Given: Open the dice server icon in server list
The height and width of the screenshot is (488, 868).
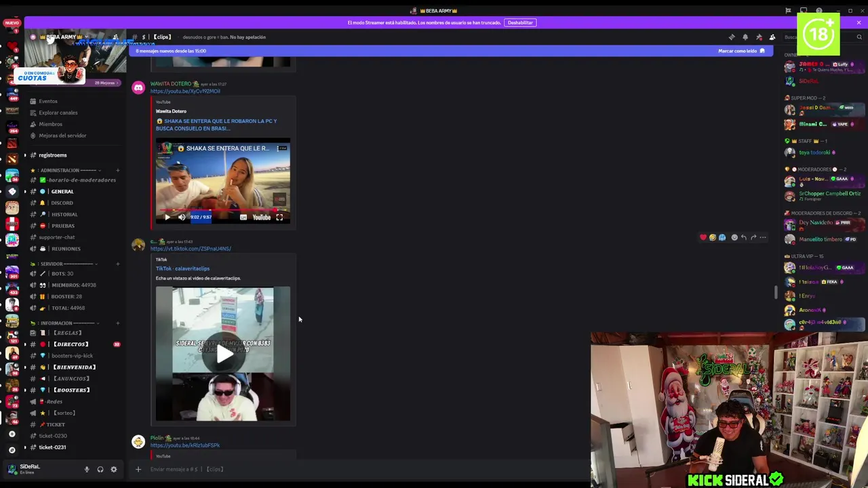Looking at the screenshot, I should [12, 191].
